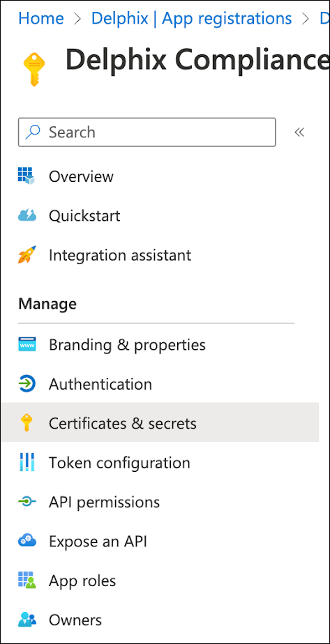Click the API permissions icon
This screenshot has width=330, height=644.
click(x=27, y=502)
